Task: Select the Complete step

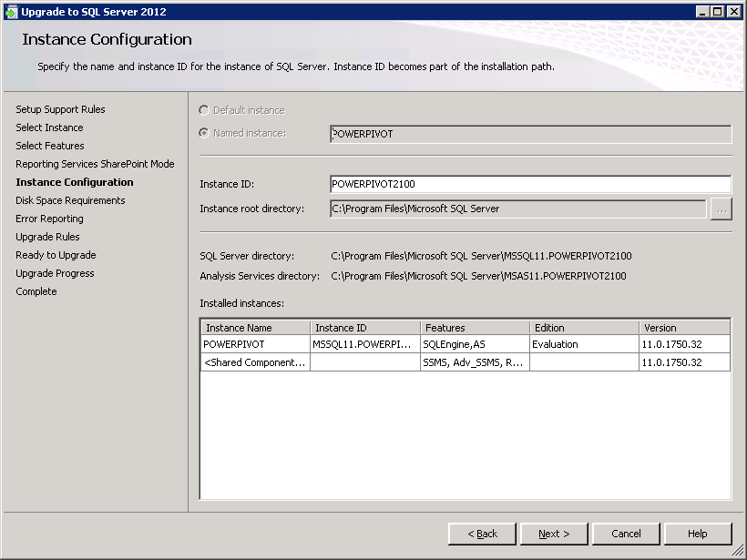Action: (x=36, y=291)
